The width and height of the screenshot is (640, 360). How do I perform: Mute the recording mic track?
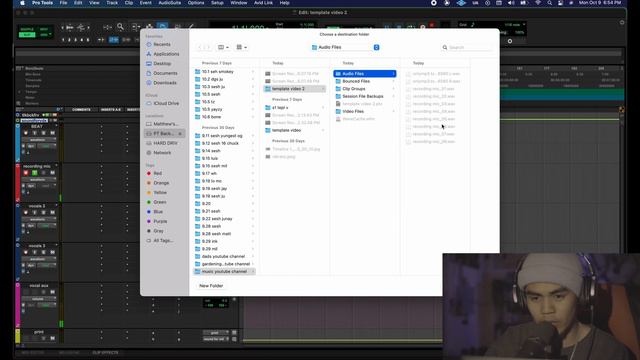click(52, 173)
